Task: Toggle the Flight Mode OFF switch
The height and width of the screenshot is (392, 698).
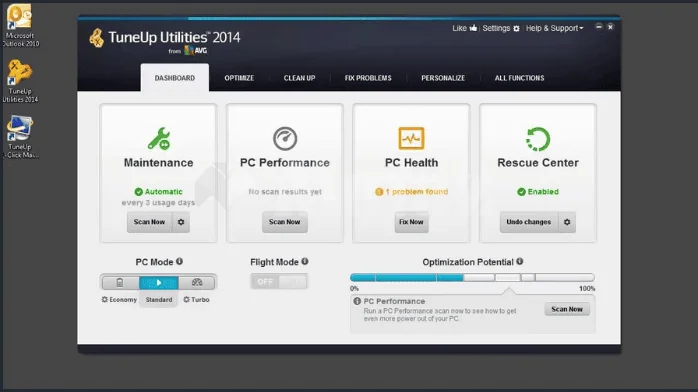Action: (x=279, y=282)
